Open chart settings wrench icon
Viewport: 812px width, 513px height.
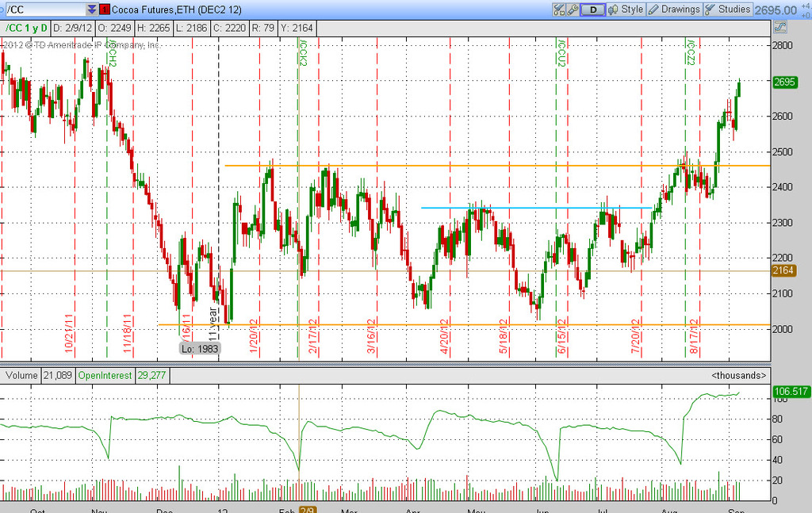point(573,10)
